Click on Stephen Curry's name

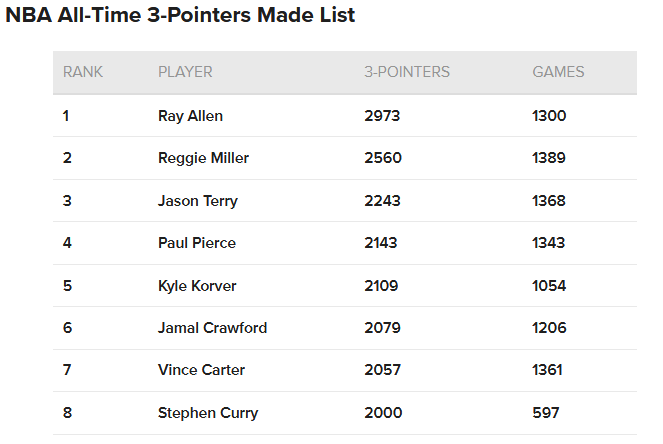208,413
